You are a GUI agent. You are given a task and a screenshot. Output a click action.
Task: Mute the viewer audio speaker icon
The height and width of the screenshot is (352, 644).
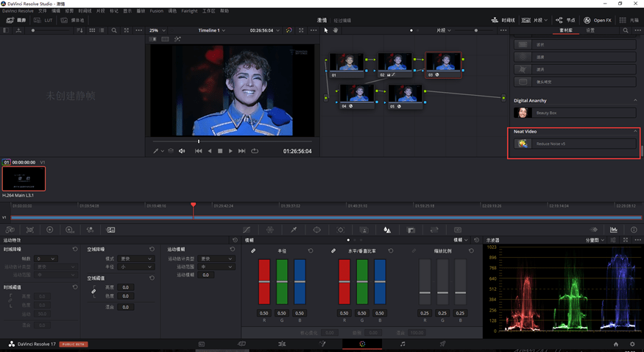[182, 151]
